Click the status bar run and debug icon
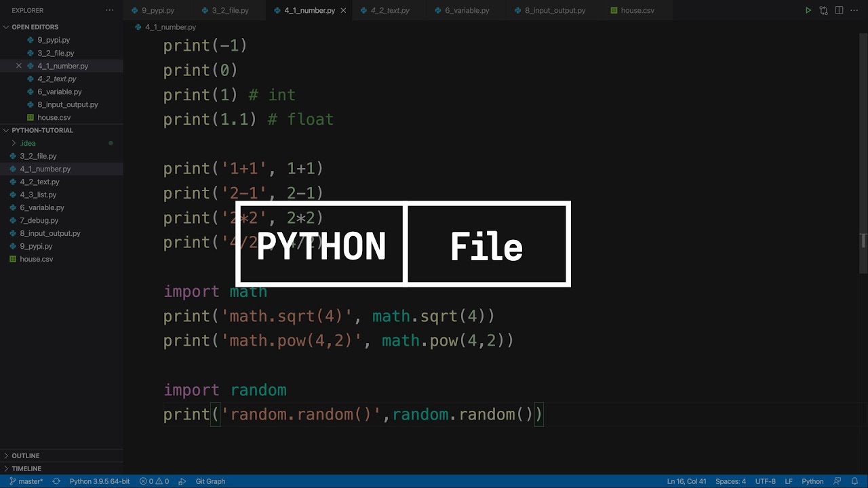 (x=182, y=481)
